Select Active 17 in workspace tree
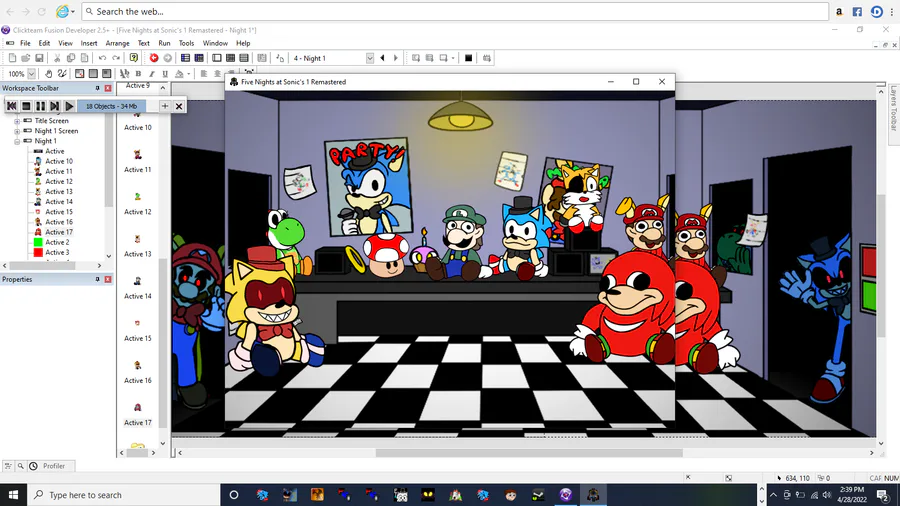Image resolution: width=900 pixels, height=506 pixels. pos(59,232)
